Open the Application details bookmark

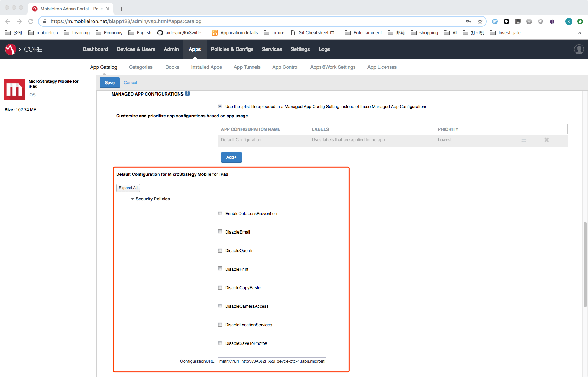(x=235, y=33)
